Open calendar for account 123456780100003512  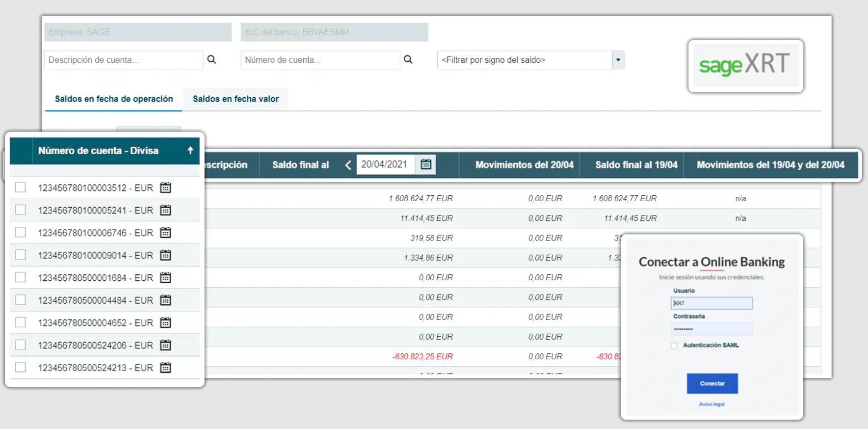pyautogui.click(x=166, y=188)
